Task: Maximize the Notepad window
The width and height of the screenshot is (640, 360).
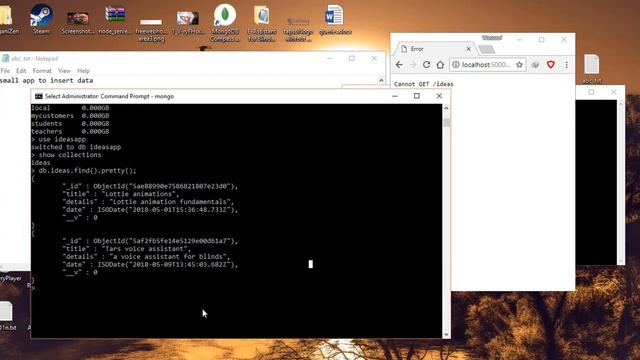Action: point(352,58)
